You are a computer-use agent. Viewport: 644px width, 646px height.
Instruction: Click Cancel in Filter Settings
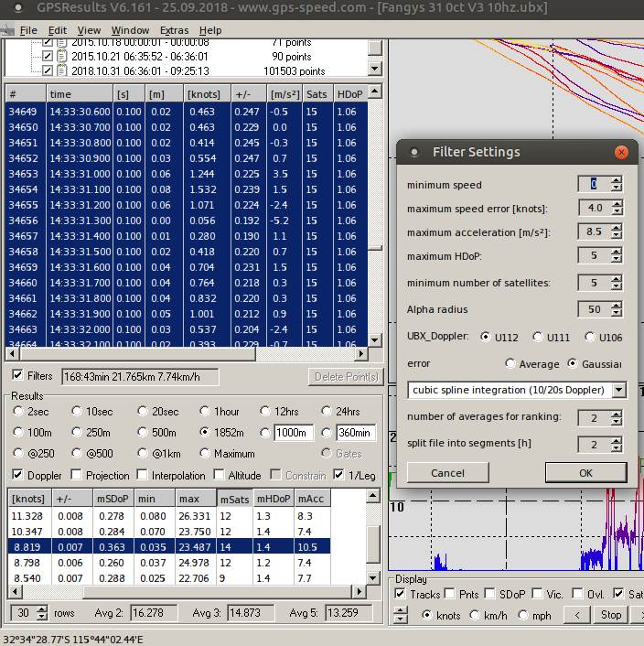click(447, 473)
